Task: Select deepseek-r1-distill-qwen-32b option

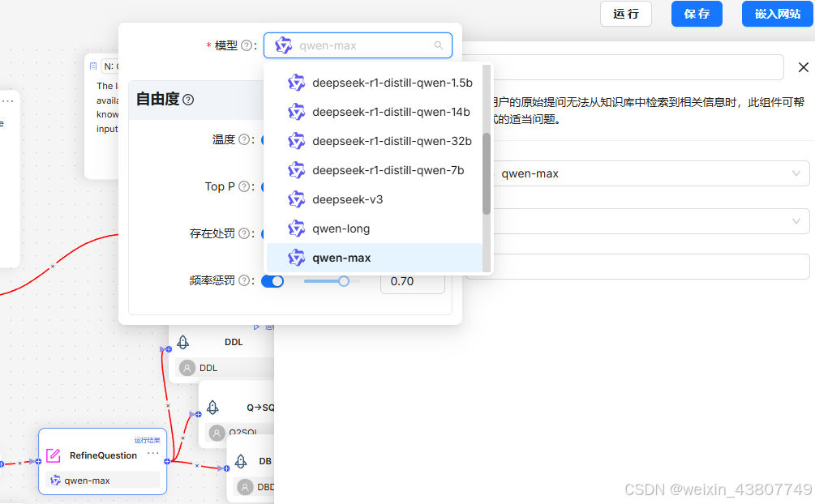Action: (x=374, y=141)
